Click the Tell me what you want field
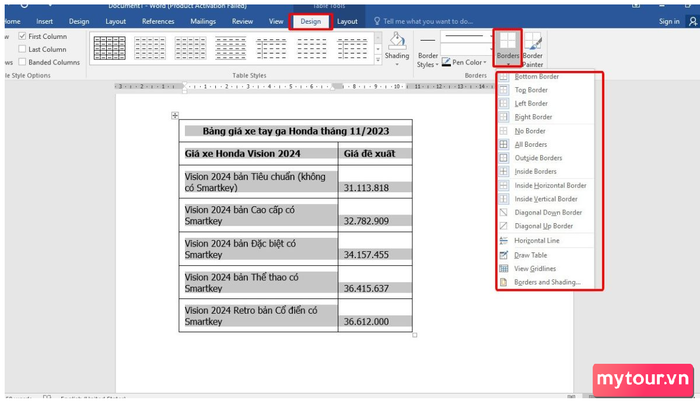 (x=428, y=21)
